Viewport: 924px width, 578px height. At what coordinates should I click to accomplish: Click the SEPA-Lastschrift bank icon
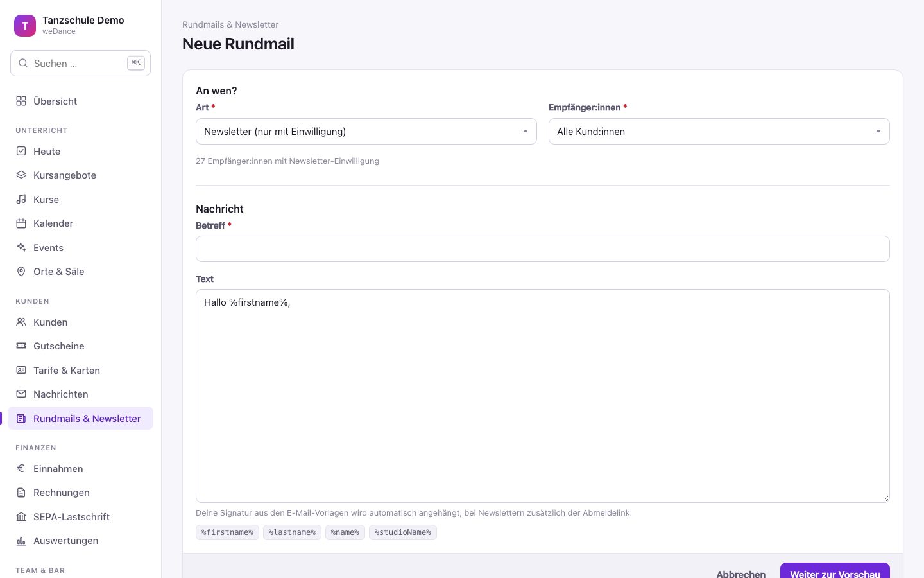[21, 516]
